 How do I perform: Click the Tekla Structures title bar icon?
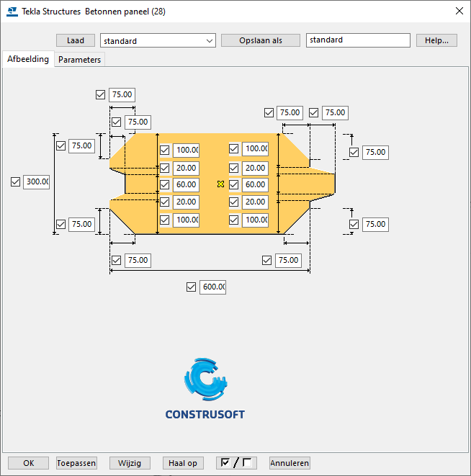[12, 11]
